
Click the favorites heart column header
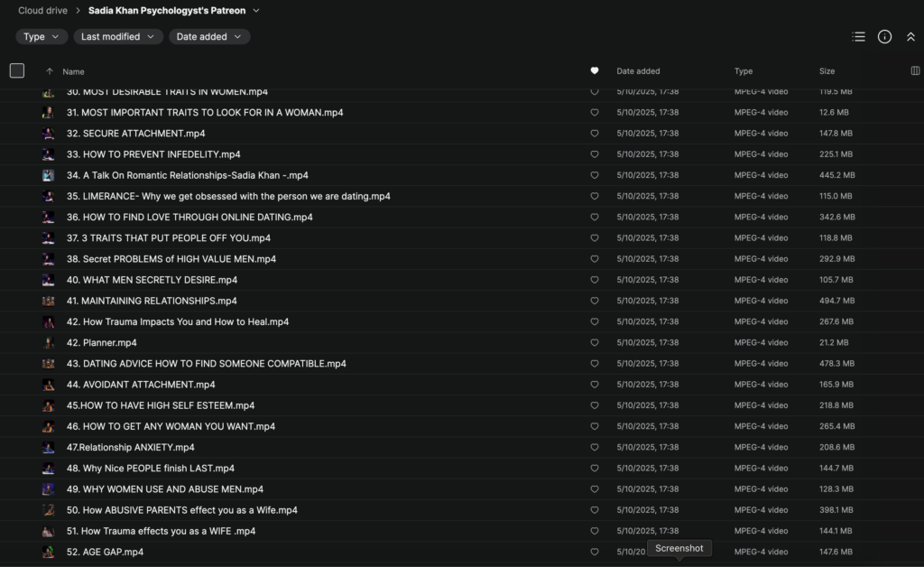(594, 71)
